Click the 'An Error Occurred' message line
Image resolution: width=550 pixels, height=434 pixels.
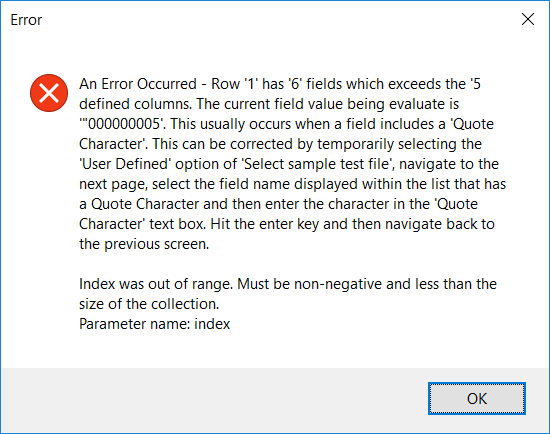pyautogui.click(x=280, y=84)
